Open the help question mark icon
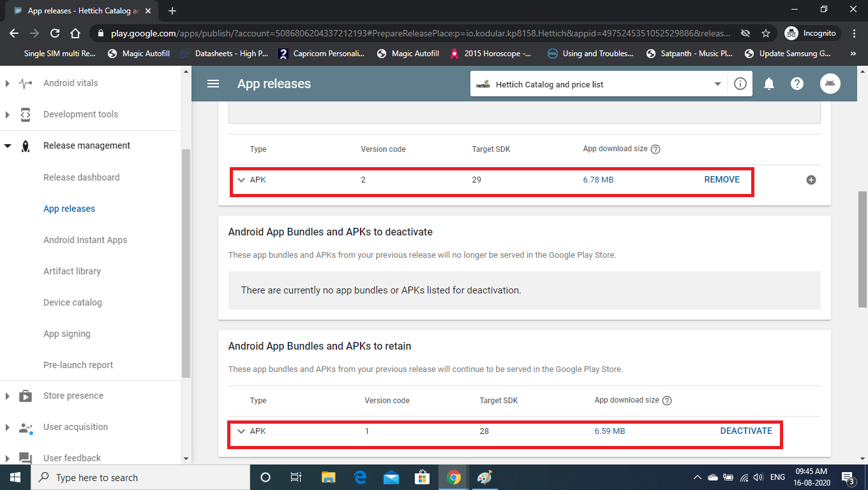The height and width of the screenshot is (490, 868). tap(797, 84)
